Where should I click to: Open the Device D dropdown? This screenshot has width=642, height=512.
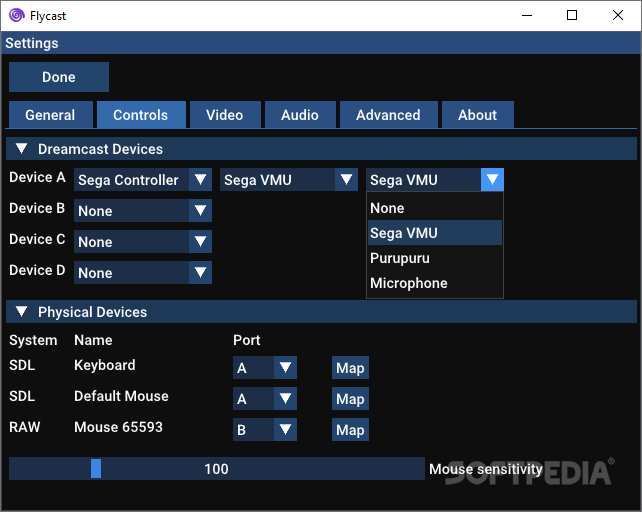143,273
